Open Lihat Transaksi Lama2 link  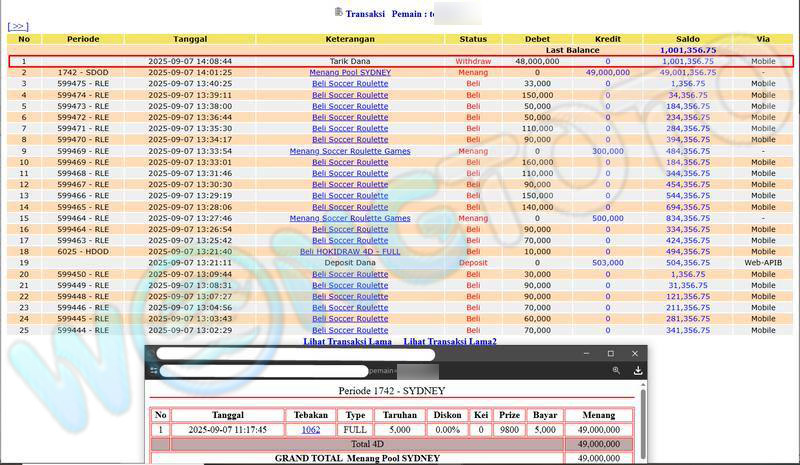[450, 342]
